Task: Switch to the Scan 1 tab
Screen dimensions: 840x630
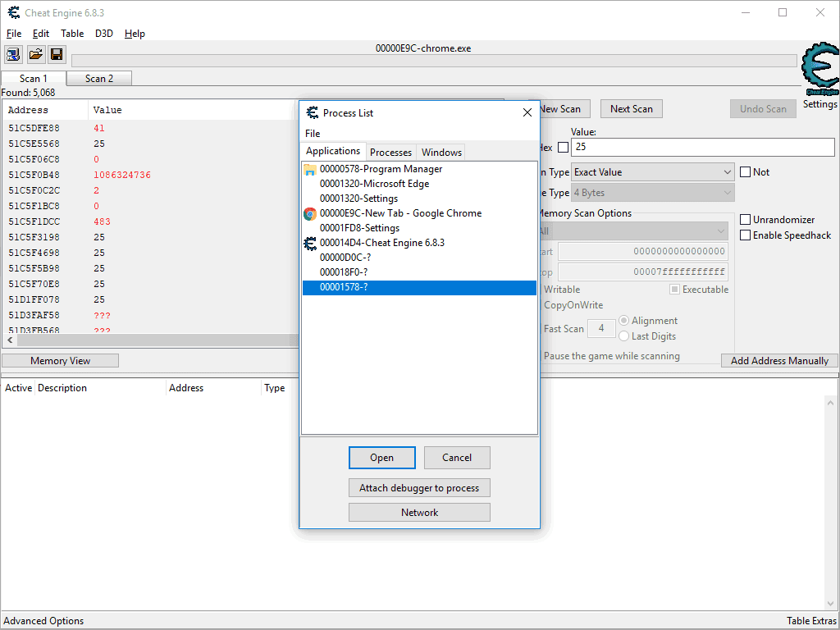Action: pos(34,78)
